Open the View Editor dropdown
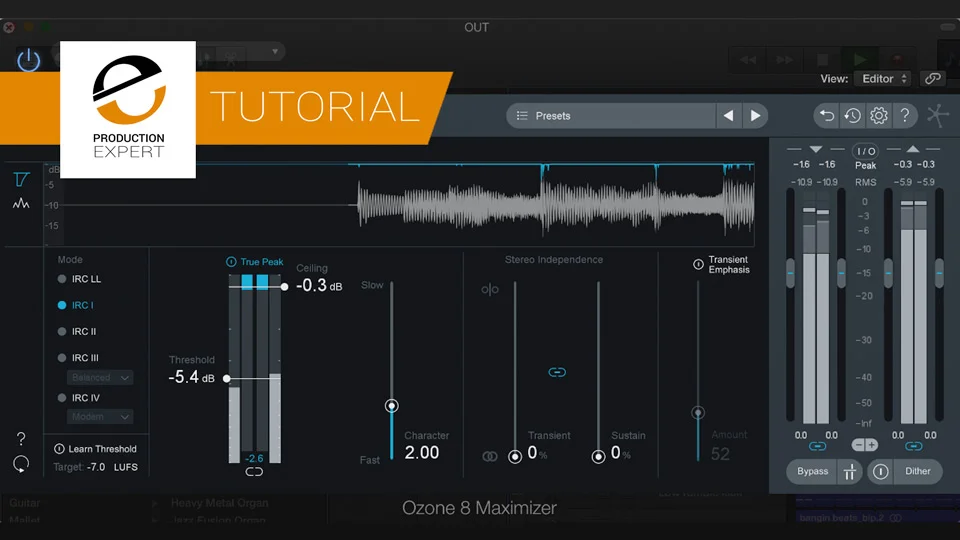960x540 pixels. coord(884,78)
